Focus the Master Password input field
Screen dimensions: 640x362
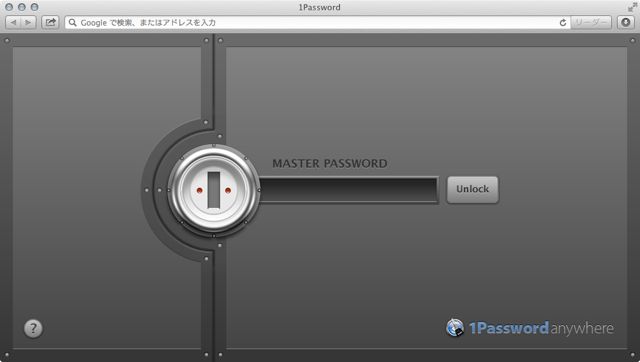[349, 189]
